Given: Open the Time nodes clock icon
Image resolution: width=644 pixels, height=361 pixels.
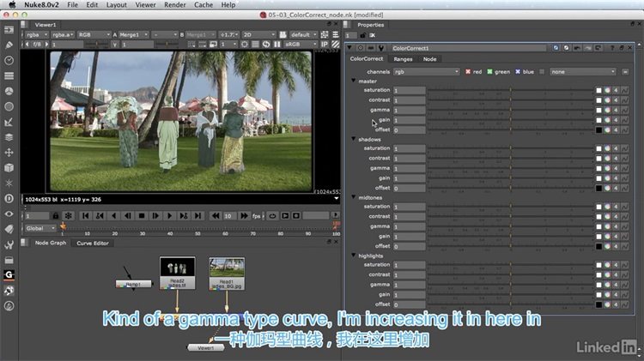Looking at the screenshot, I should point(9,60).
